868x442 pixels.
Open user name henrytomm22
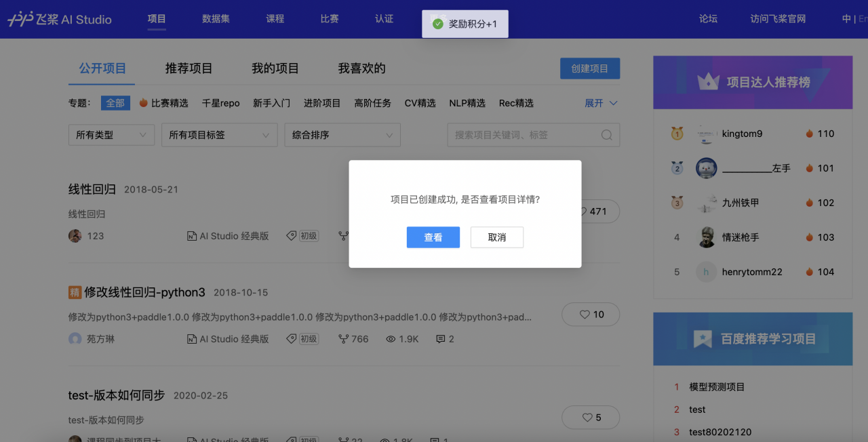tap(752, 272)
